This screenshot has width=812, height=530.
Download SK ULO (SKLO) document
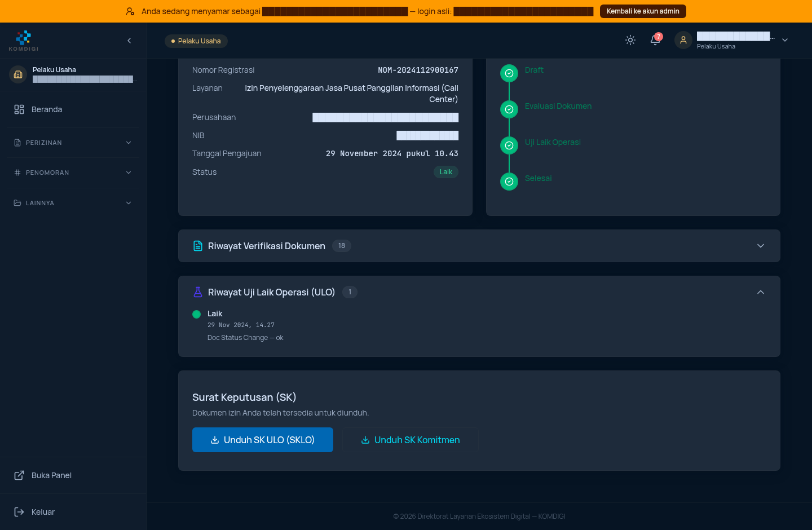[x=263, y=440]
